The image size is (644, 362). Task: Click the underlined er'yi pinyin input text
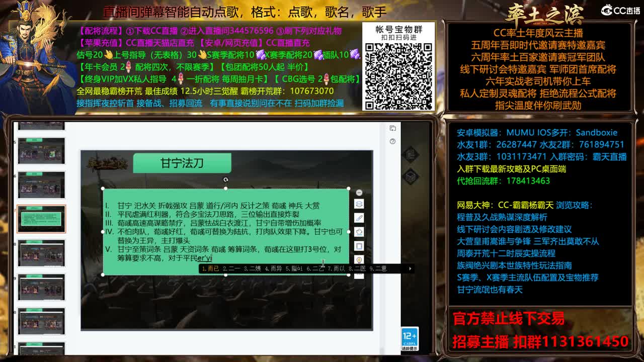pyautogui.click(x=204, y=258)
